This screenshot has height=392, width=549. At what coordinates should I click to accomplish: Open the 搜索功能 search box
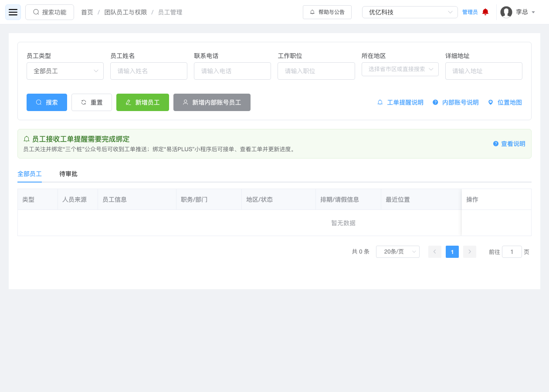point(50,12)
